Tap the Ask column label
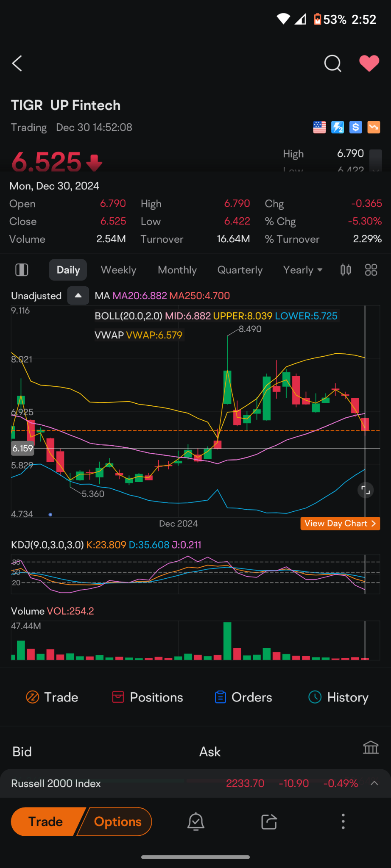This screenshot has height=868, width=391. pos(210,752)
